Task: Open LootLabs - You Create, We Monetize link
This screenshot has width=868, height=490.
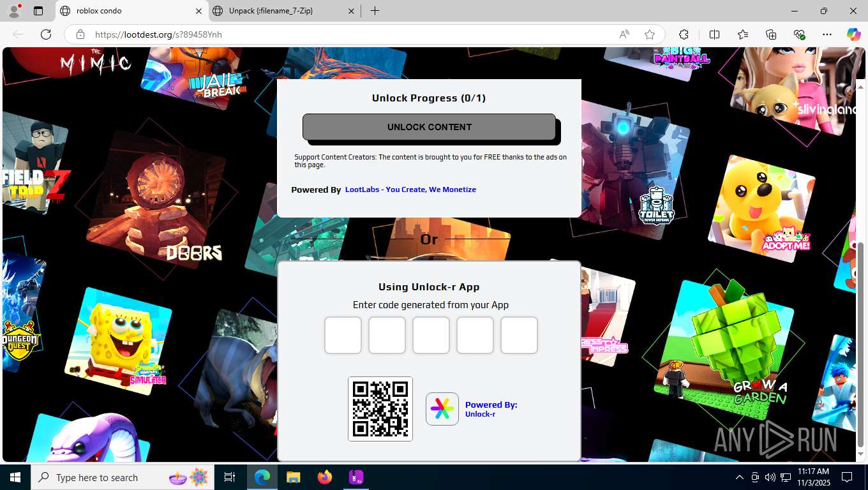Action: (x=410, y=189)
